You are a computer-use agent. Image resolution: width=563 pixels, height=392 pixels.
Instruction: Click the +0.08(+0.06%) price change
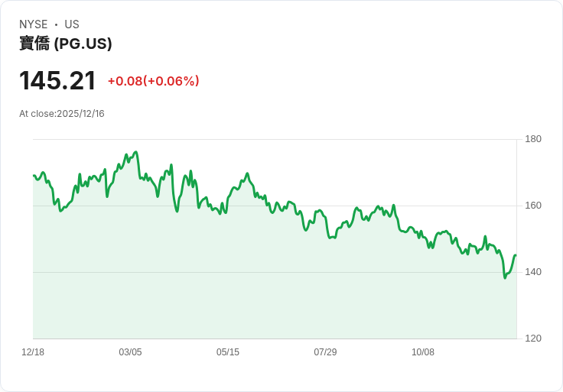click(x=153, y=81)
